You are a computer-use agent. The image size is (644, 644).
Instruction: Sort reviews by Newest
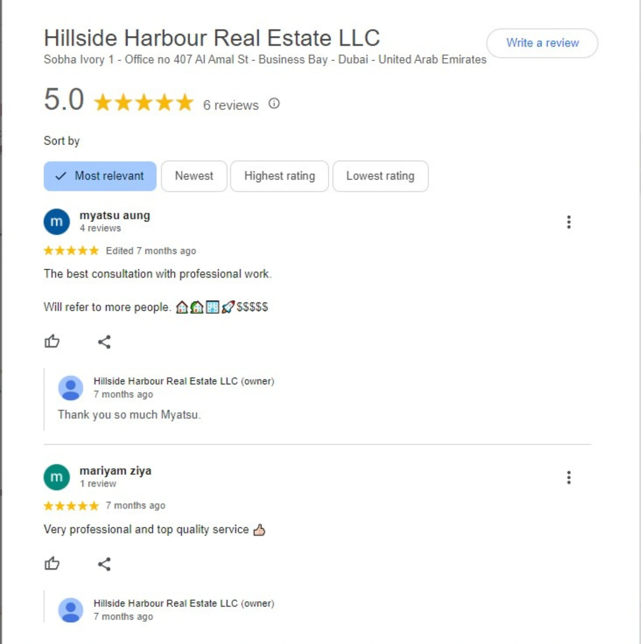[194, 176]
